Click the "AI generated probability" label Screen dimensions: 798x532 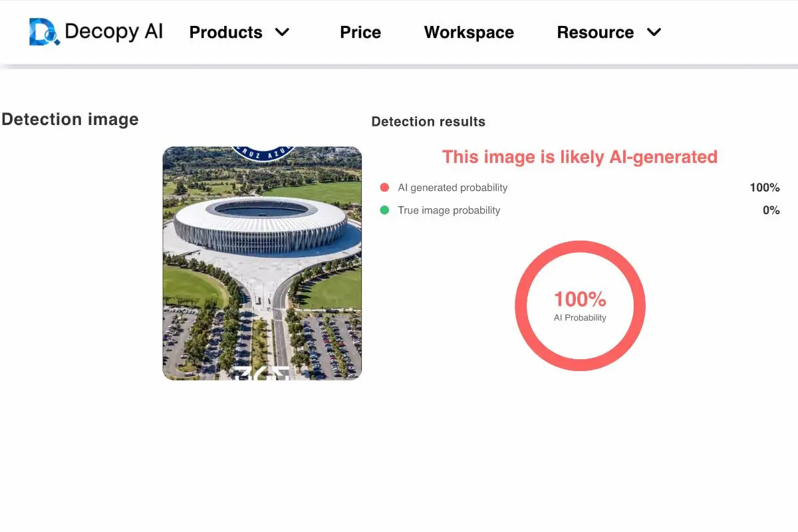[x=452, y=188]
